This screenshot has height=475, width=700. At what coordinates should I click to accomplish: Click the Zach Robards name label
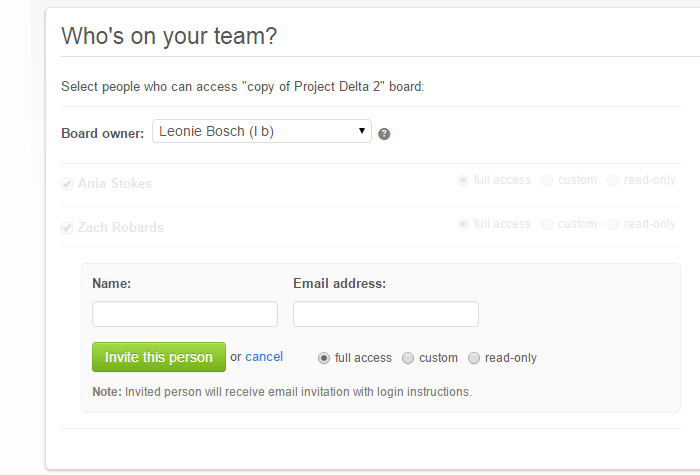121,227
